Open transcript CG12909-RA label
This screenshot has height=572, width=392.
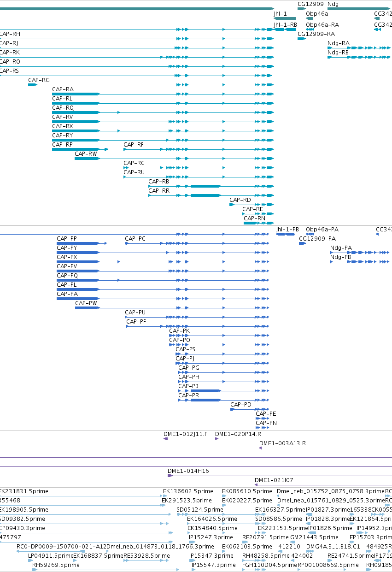(x=316, y=34)
